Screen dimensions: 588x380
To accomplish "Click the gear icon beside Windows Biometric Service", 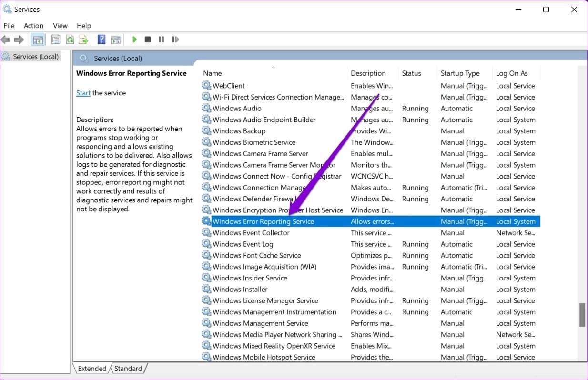I will 206,142.
